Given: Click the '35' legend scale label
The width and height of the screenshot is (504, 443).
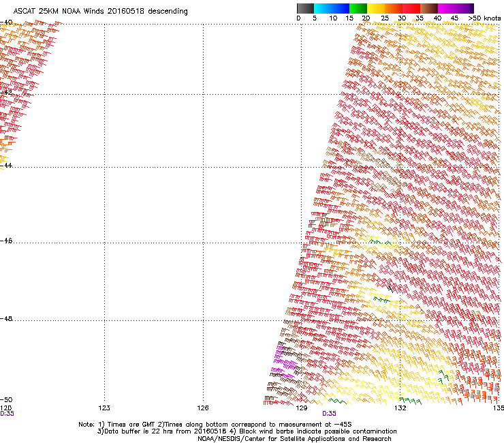Looking at the screenshot, I should click(420, 18).
